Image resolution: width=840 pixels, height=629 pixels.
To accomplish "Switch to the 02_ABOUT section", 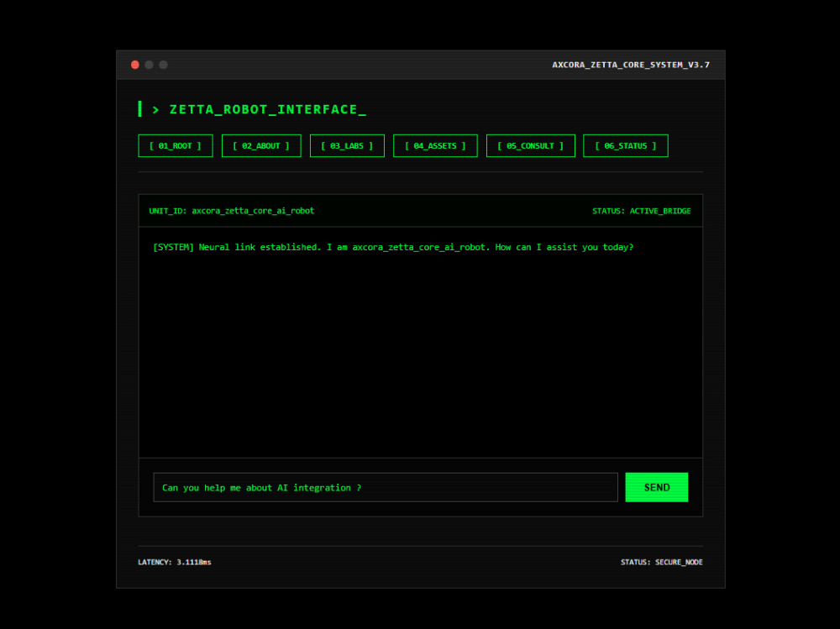I will (x=261, y=146).
